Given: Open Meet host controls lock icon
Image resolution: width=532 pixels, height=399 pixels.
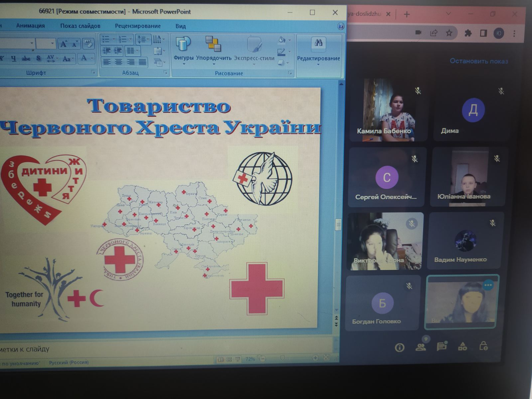Looking at the screenshot, I should pos(483,346).
